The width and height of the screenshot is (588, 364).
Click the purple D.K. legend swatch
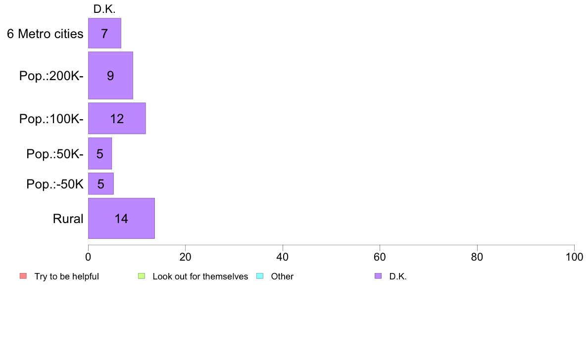click(x=378, y=276)
